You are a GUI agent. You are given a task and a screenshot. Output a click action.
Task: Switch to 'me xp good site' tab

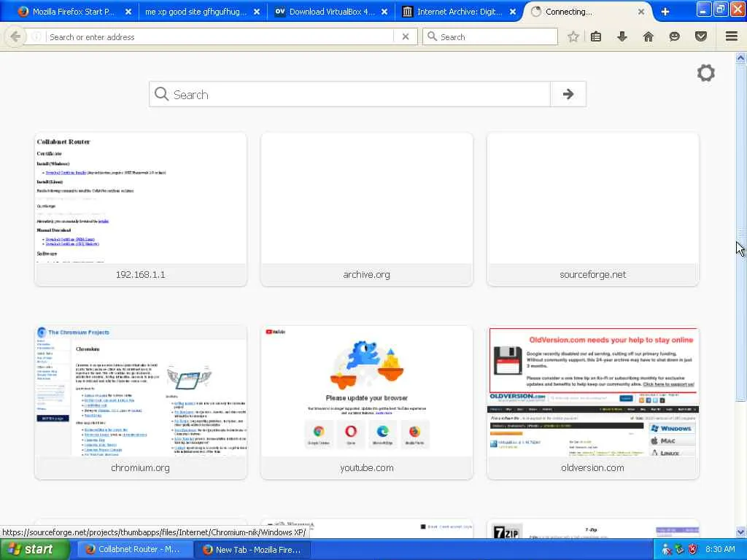pos(202,12)
